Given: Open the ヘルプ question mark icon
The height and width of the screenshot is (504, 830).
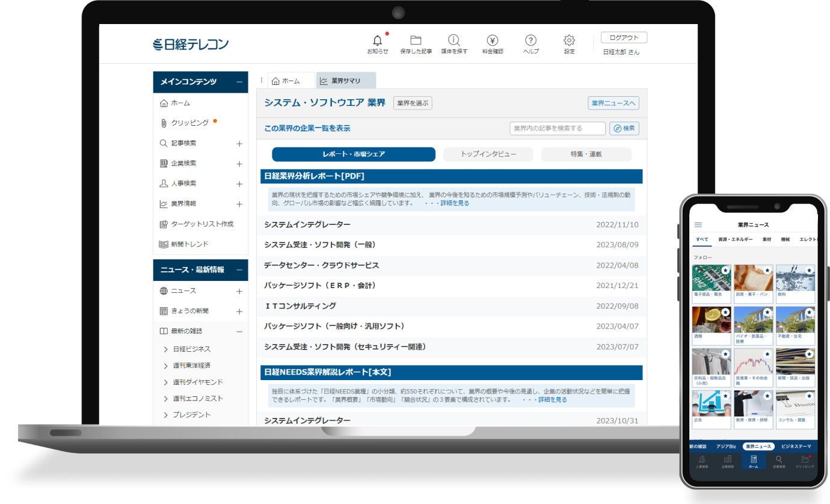Looking at the screenshot, I should pos(530,40).
